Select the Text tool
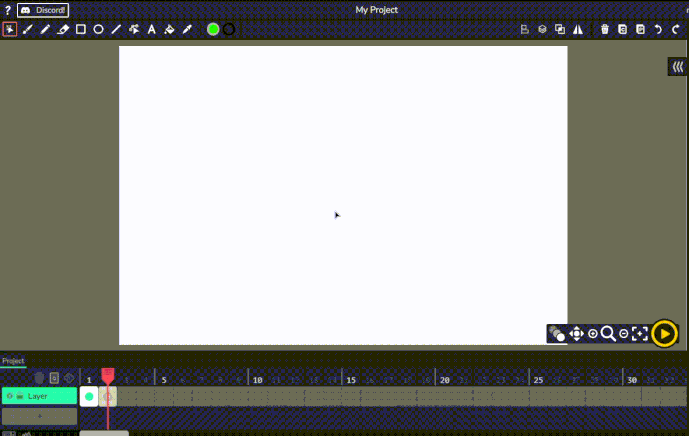 [152, 29]
